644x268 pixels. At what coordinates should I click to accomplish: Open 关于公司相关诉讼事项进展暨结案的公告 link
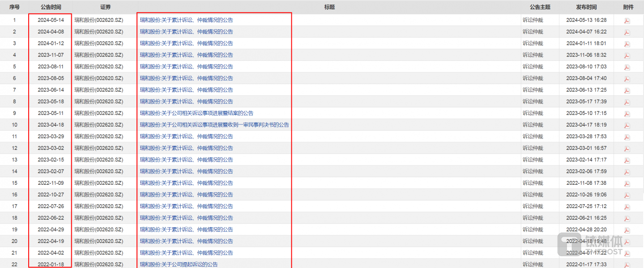196,113
